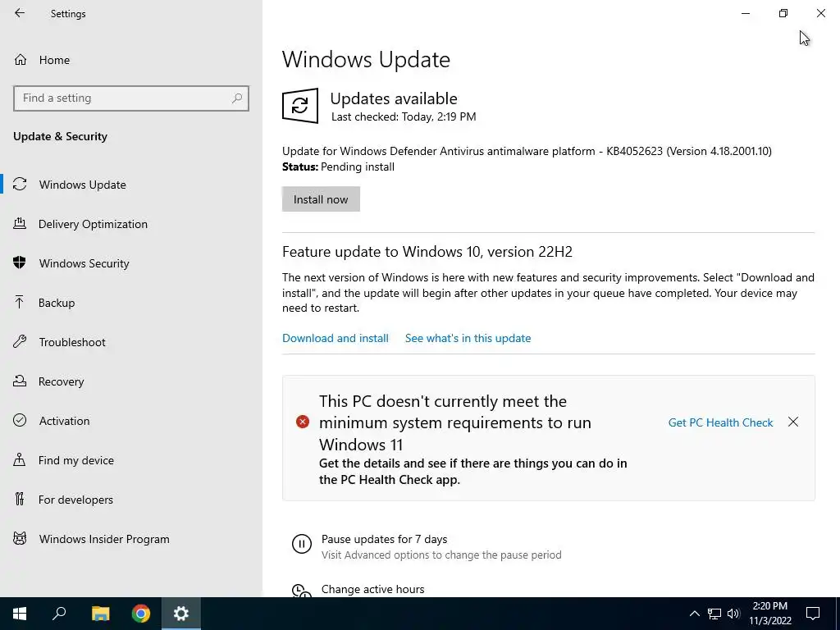Image resolution: width=840 pixels, height=630 pixels.
Task: Select Windows Update label in sidebar
Action: coord(83,185)
